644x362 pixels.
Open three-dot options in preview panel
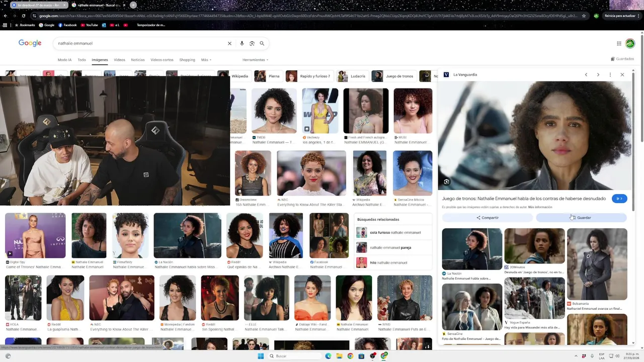click(610, 74)
